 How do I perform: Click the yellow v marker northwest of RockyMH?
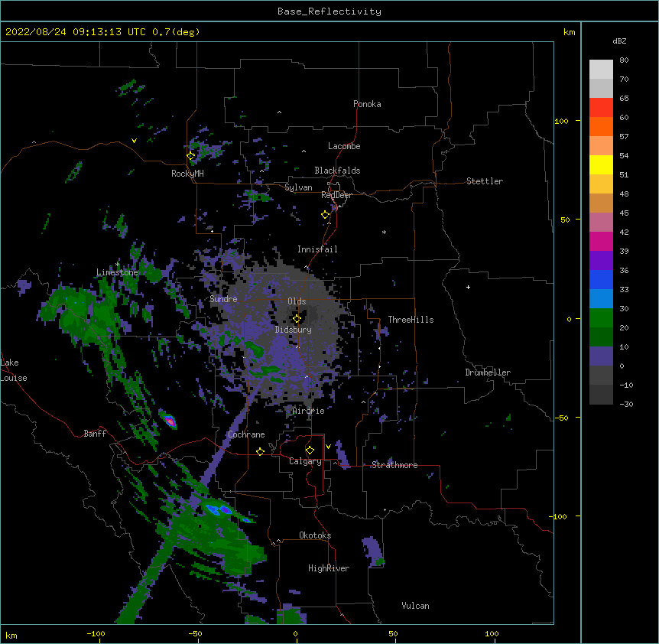(134, 141)
